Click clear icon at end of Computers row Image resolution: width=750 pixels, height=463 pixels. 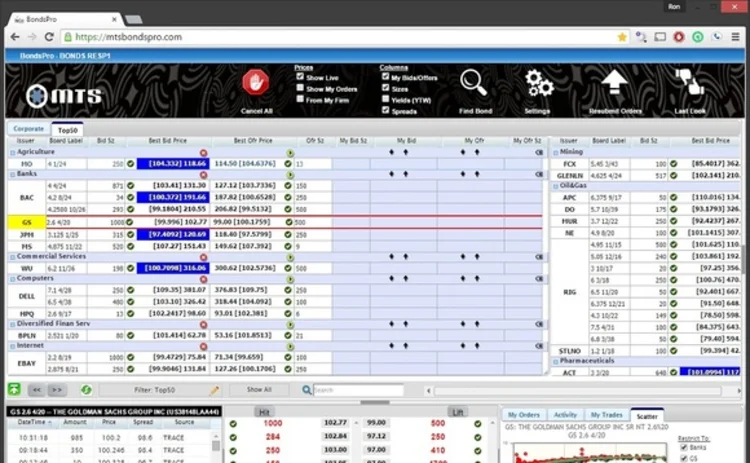pos(539,279)
